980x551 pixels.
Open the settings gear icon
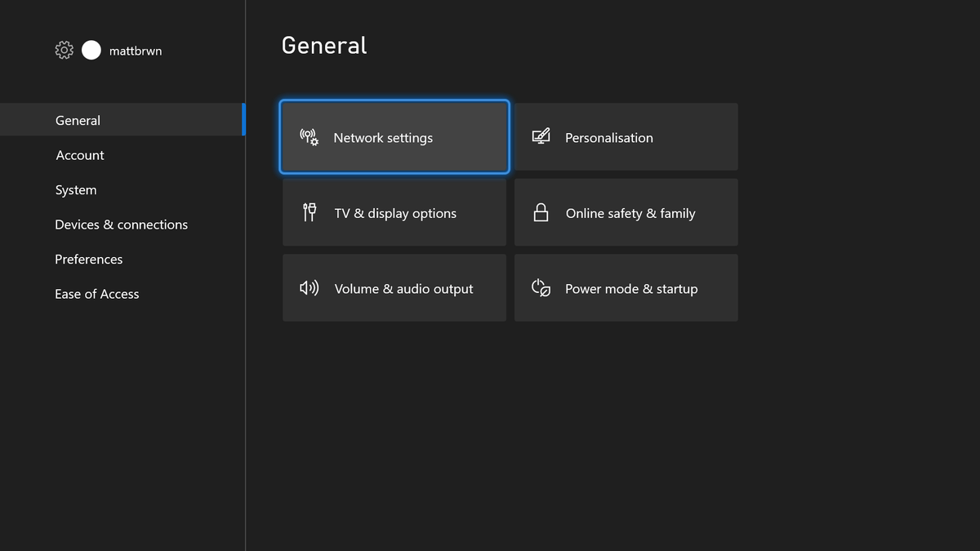[64, 50]
